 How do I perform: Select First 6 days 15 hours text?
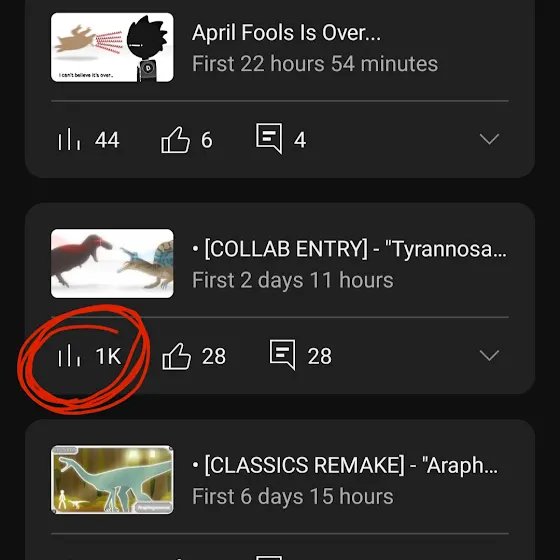[x=292, y=496]
